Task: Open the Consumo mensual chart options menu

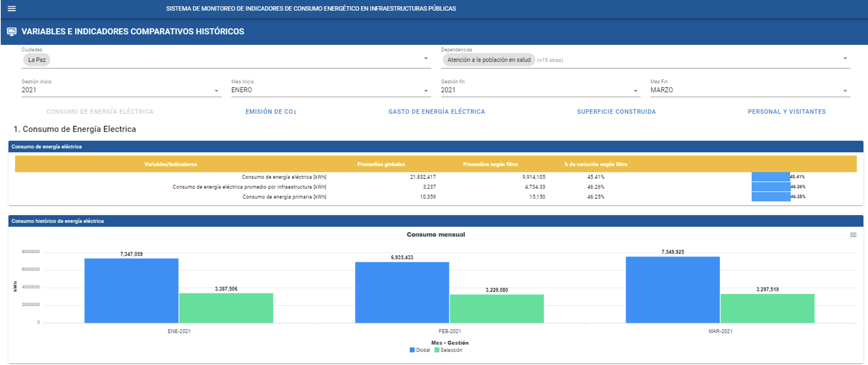Action: [853, 235]
